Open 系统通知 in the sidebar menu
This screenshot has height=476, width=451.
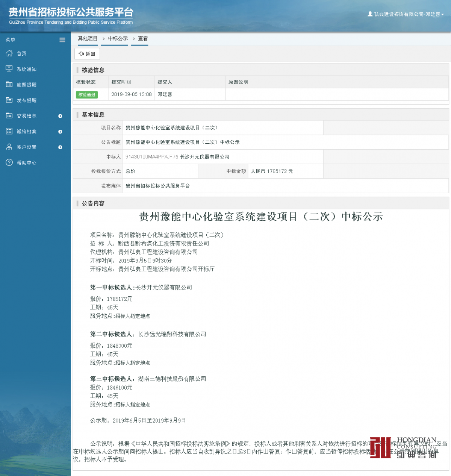click(27, 69)
